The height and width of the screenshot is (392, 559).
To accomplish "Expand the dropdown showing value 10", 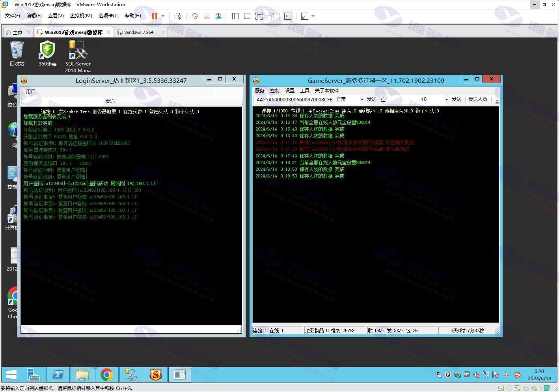I will click(447, 99).
